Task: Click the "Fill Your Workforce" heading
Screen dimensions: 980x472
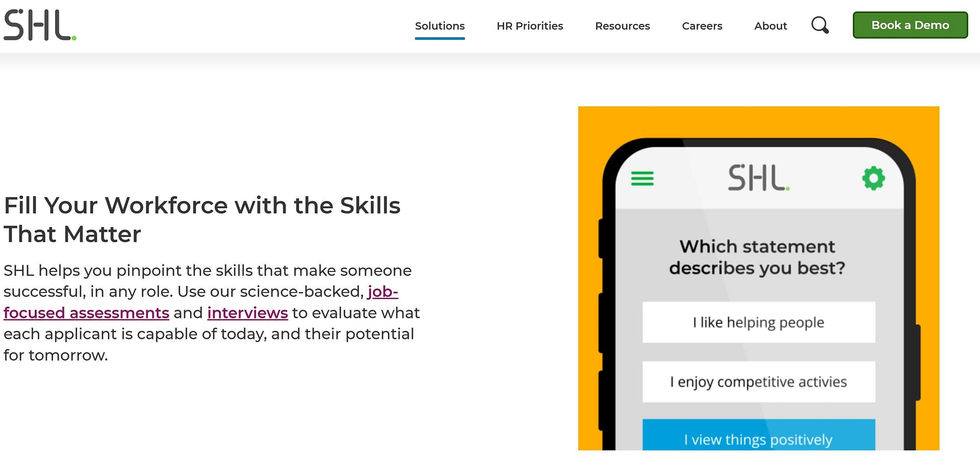Action: pyautogui.click(x=202, y=219)
